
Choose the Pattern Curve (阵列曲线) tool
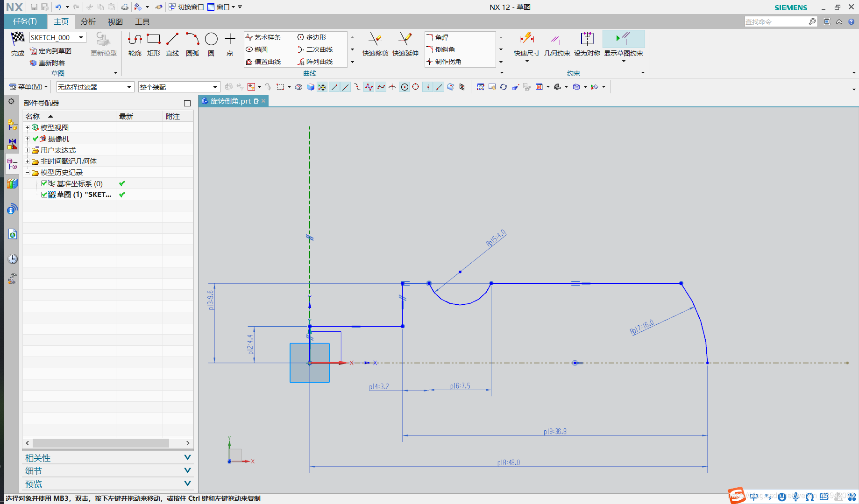pos(315,62)
